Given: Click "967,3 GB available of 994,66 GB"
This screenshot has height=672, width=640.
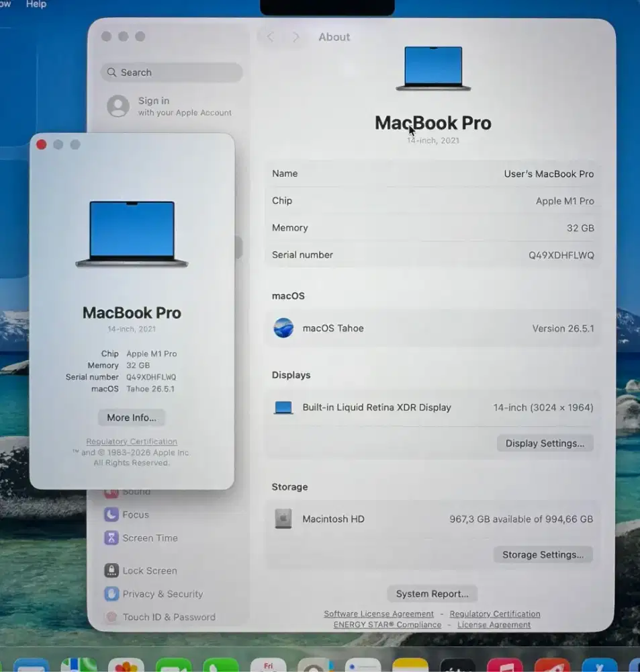Looking at the screenshot, I should pyautogui.click(x=521, y=519).
